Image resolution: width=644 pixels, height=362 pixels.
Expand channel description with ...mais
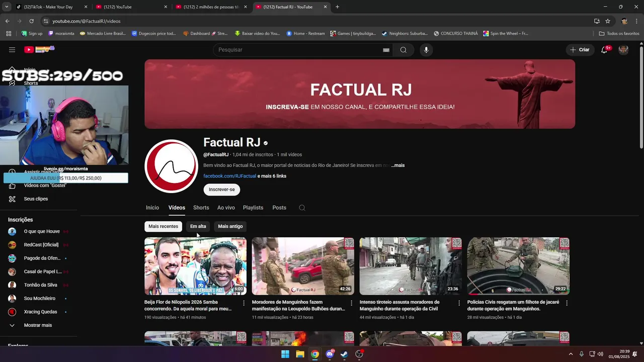pos(398,165)
